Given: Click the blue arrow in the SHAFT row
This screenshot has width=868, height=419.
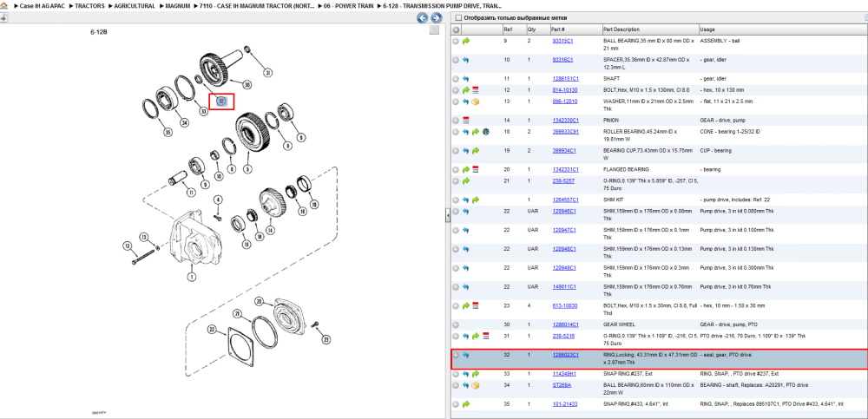Looking at the screenshot, I should (x=466, y=79).
